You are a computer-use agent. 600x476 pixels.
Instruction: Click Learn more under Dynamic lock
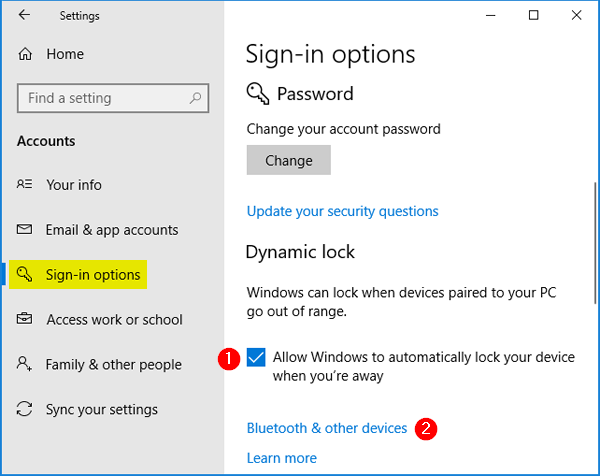pyautogui.click(x=281, y=458)
